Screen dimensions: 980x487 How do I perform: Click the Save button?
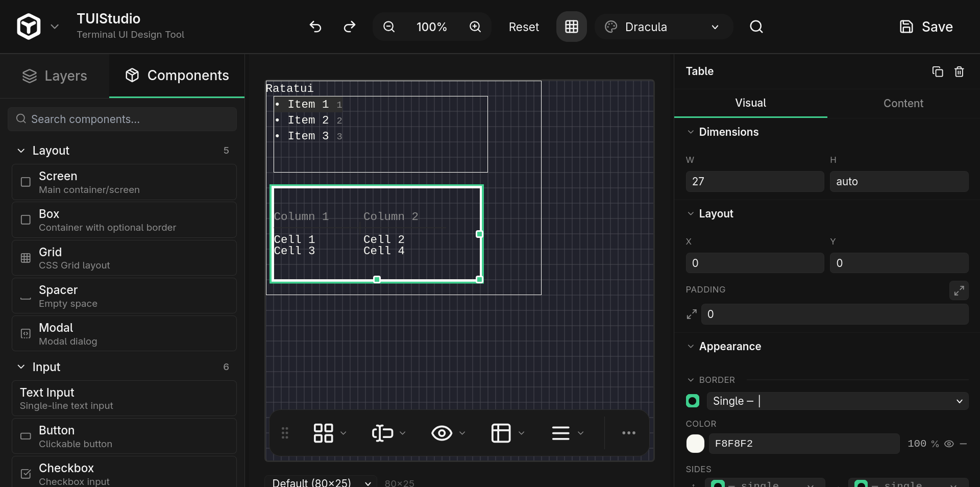[x=926, y=27]
